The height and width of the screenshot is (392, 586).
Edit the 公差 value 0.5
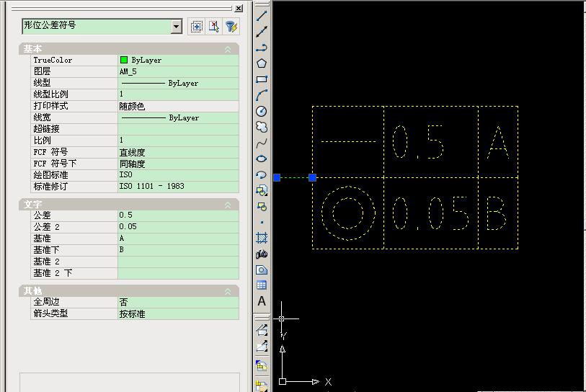point(178,215)
